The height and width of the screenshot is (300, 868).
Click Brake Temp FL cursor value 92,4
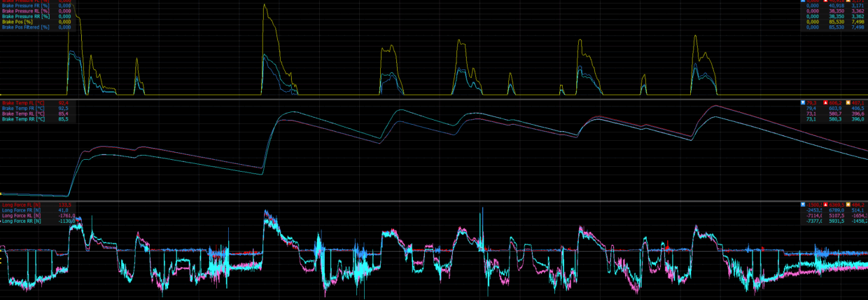(63, 103)
